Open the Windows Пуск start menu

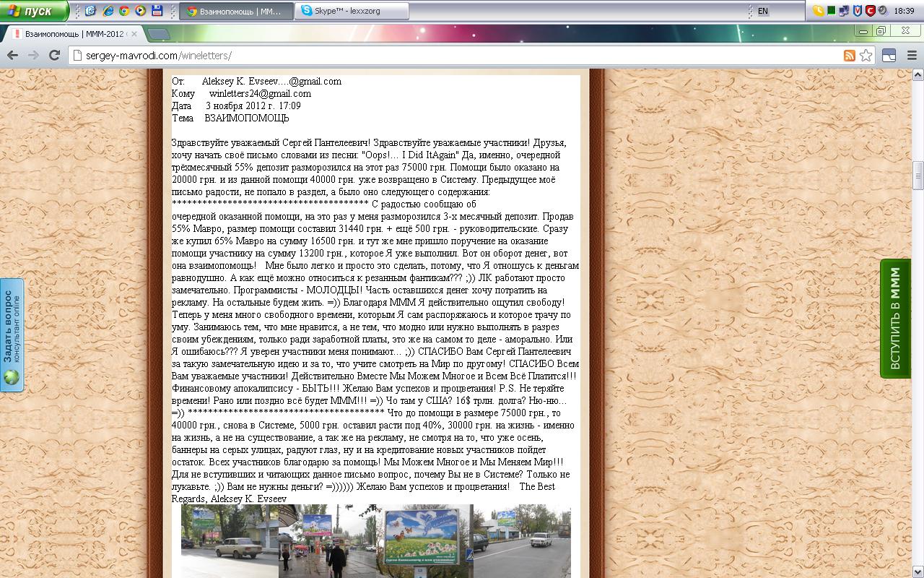tap(34, 11)
